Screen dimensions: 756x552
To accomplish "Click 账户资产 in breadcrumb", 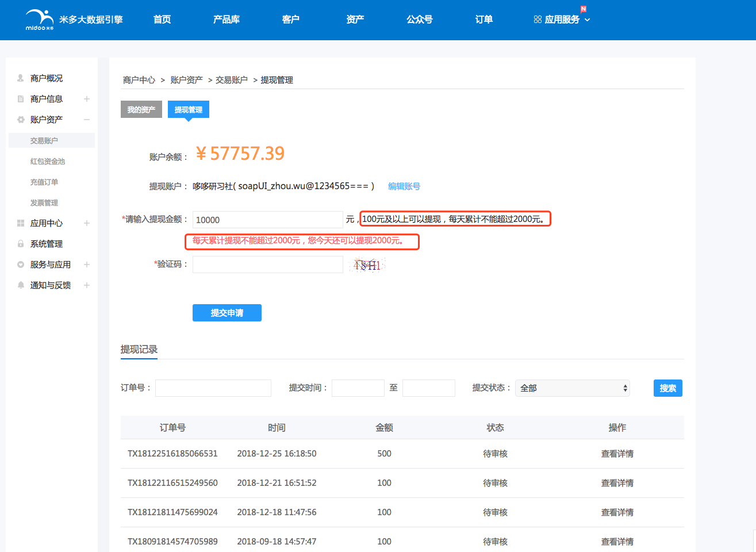I will coord(186,80).
